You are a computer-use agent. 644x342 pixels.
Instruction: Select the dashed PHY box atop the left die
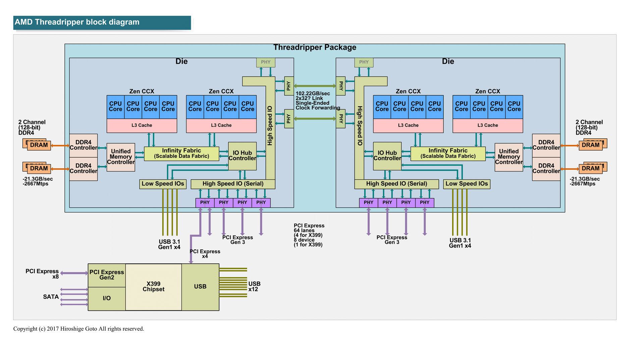pyautogui.click(x=266, y=62)
